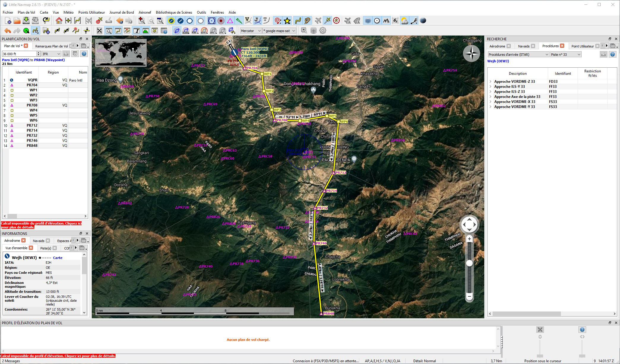620x364 pixels.
Task: Toggle VOR stations display icon
Action: (211, 21)
